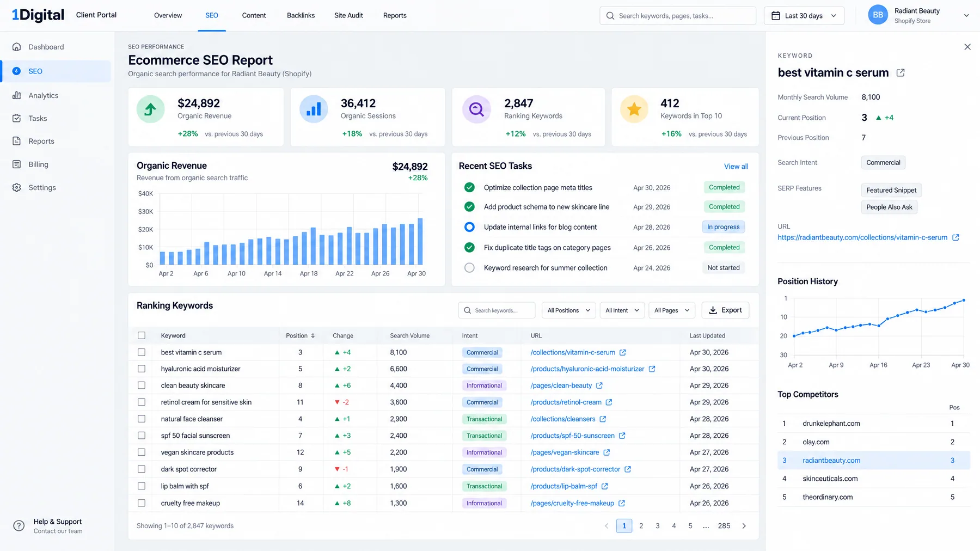The image size is (980, 551).
Task: Go to page 2 of keywords
Action: coord(641,526)
